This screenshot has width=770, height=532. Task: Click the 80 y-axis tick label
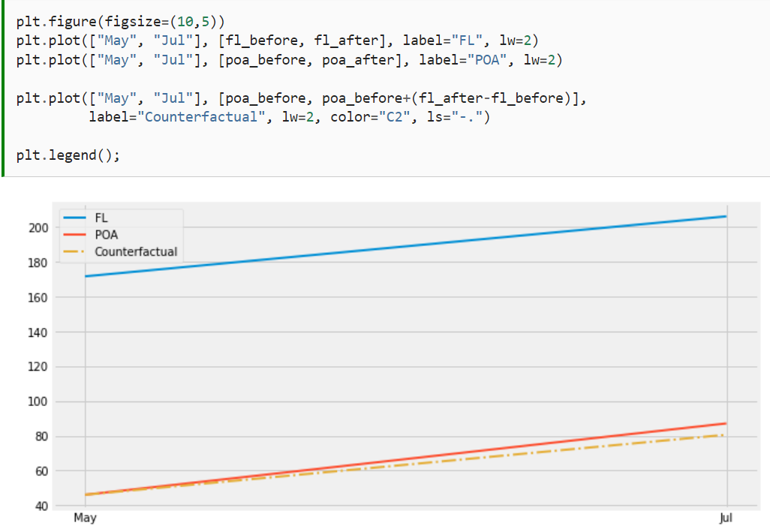[41, 436]
